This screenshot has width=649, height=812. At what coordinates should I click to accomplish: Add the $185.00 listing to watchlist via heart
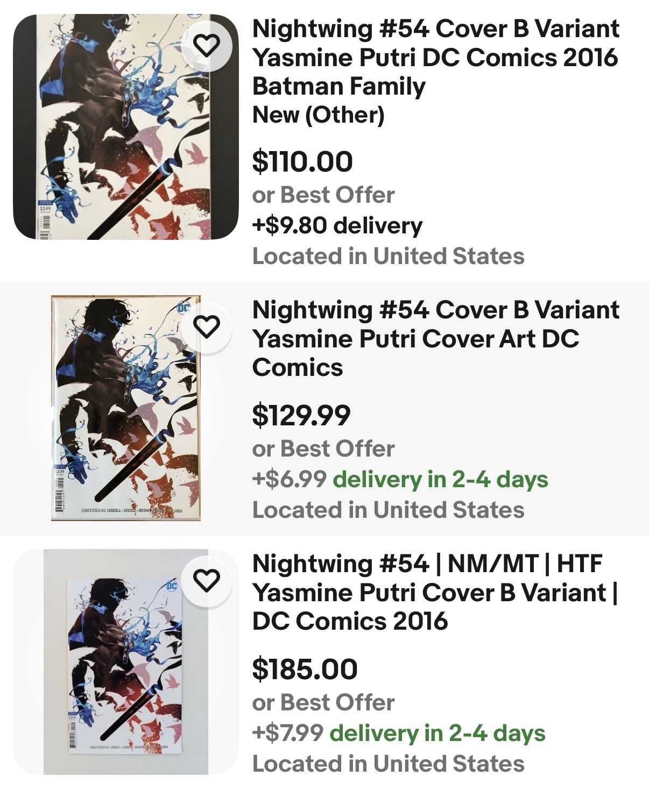click(x=207, y=581)
